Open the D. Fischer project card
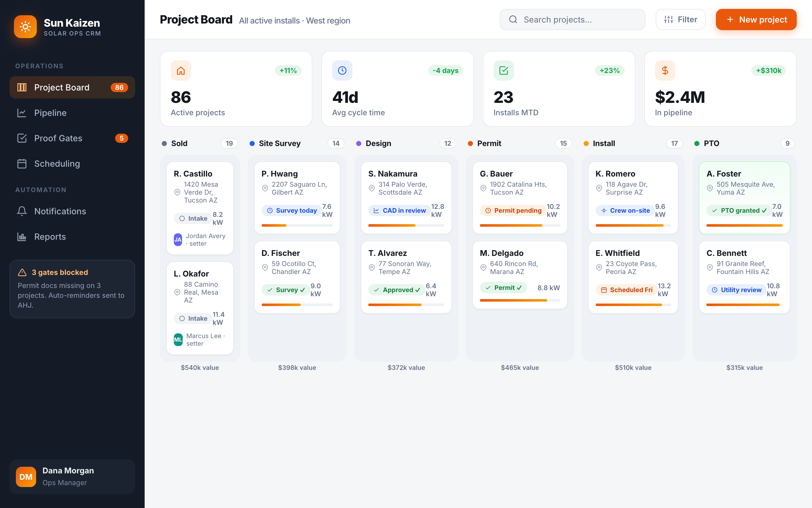The height and width of the screenshot is (508, 812). coord(297,277)
